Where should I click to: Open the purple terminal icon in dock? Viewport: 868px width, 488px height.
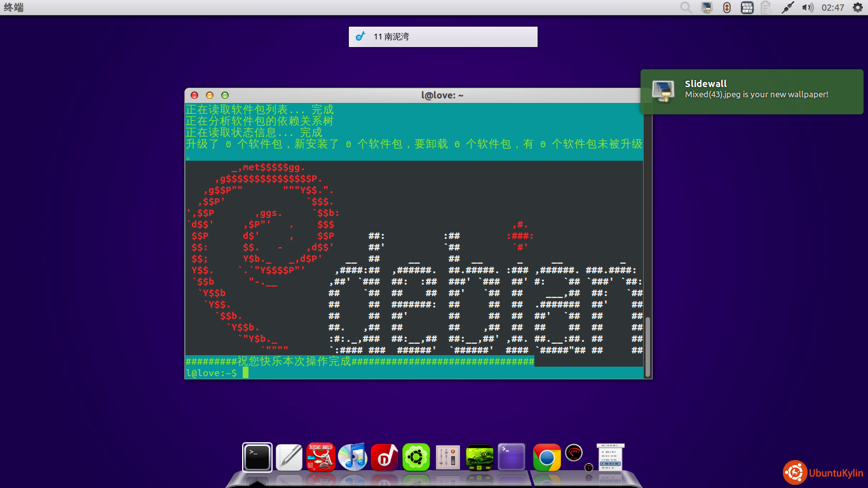pyautogui.click(x=512, y=457)
